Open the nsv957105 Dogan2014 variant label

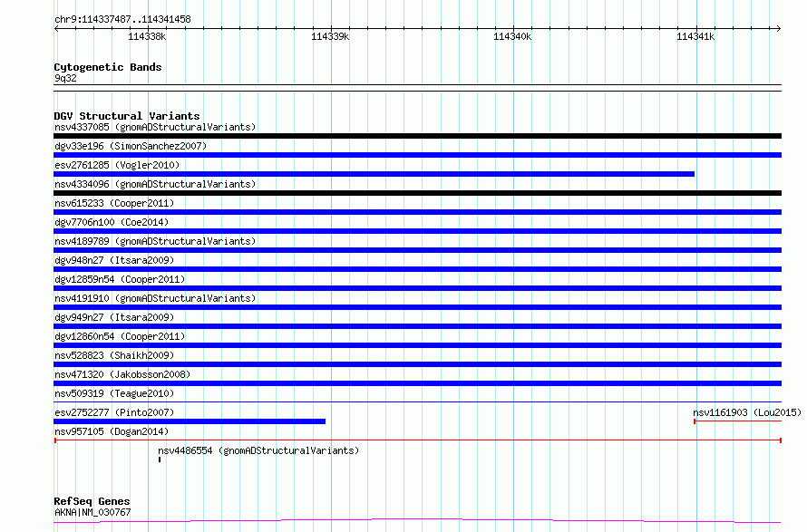pyautogui.click(x=112, y=431)
